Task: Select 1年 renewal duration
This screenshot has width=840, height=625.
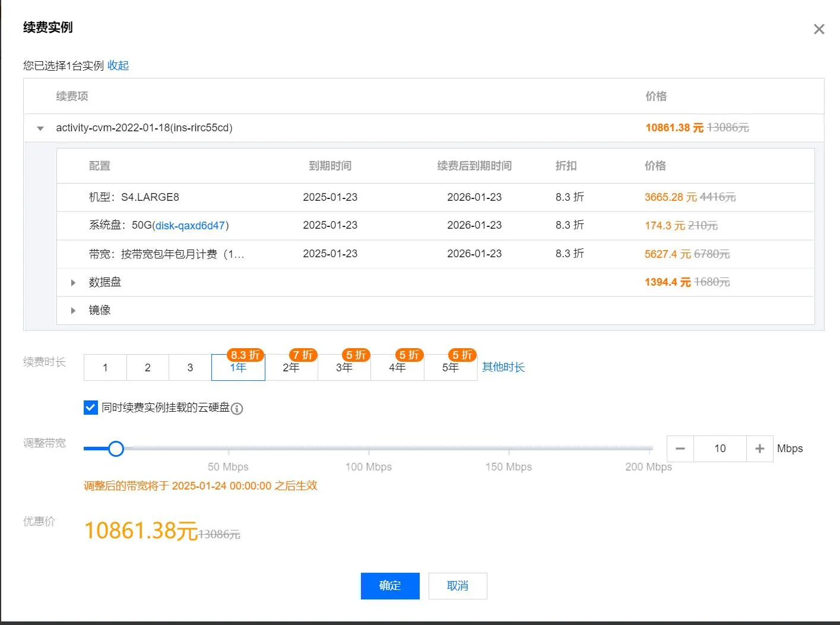Action: pos(238,367)
